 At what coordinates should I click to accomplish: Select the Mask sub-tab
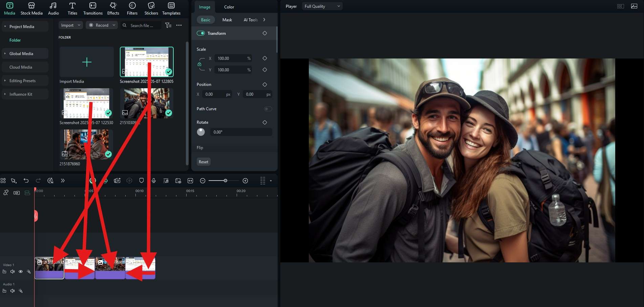click(227, 20)
